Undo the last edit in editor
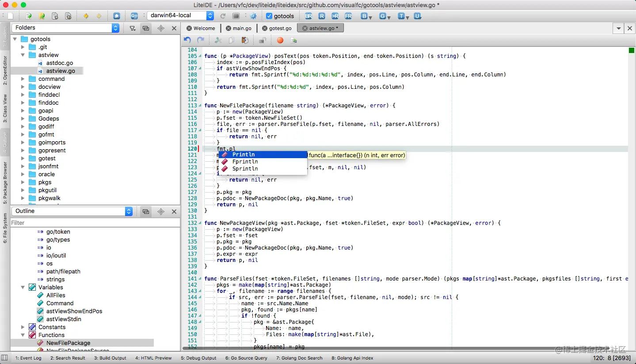Image resolution: width=636 pixels, height=364 pixels. coord(187,40)
